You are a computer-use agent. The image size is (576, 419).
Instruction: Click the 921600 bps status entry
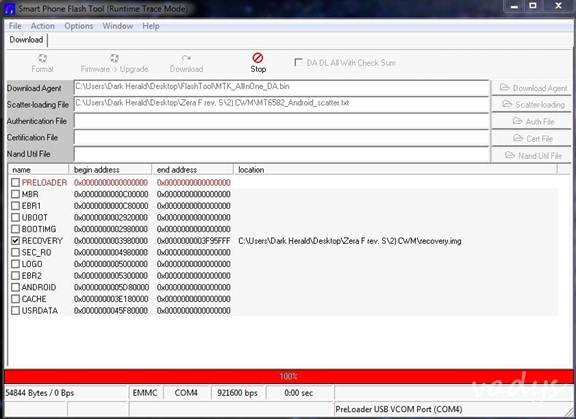click(238, 393)
